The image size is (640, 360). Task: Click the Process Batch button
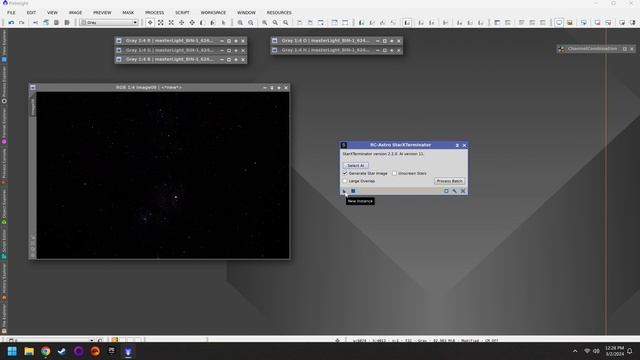pos(449,181)
